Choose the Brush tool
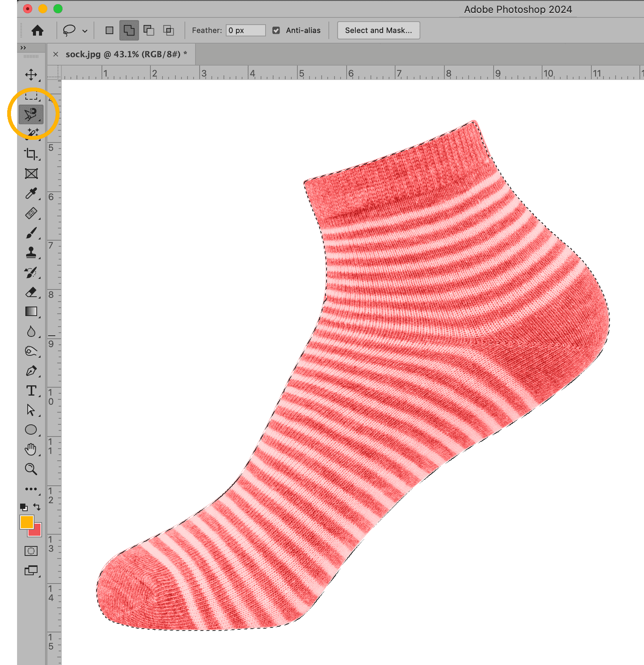Image resolution: width=644 pixels, height=665 pixels. click(x=31, y=233)
